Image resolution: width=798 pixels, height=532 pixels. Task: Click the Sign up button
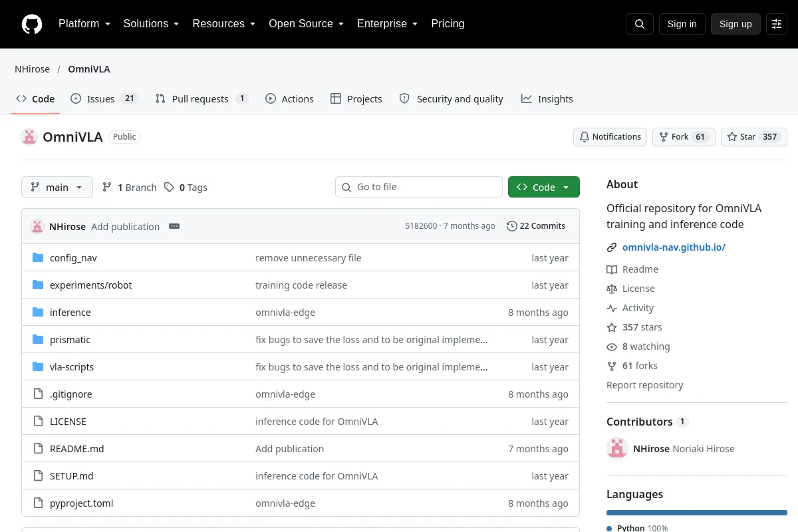click(735, 24)
